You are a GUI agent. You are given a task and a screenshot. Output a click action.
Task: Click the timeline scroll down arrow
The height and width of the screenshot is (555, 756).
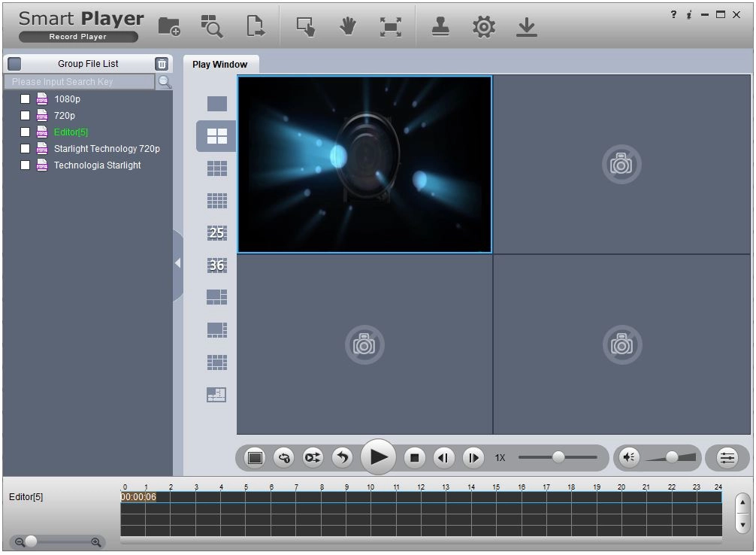pyautogui.click(x=742, y=525)
